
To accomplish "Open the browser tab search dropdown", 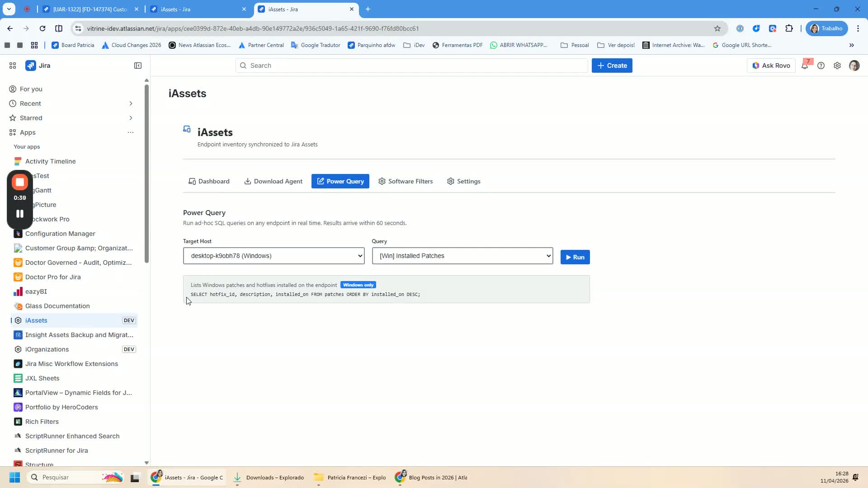I will click(9, 9).
